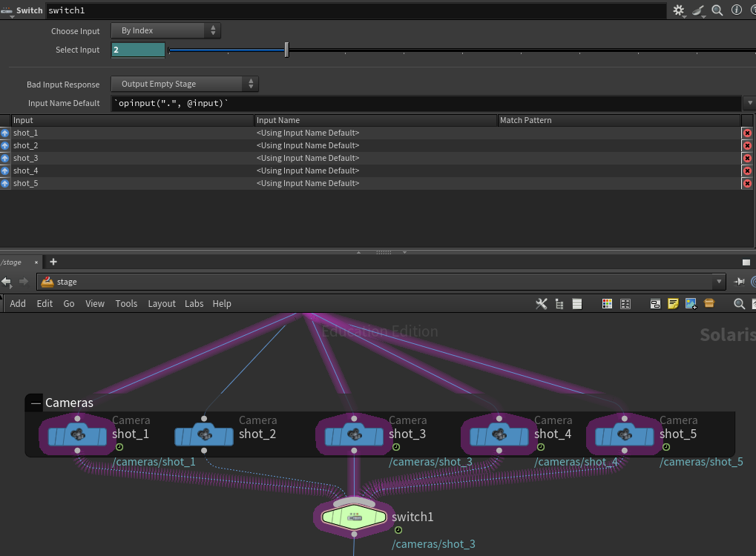
Task: Click the wrench tools icon
Action: click(541, 304)
